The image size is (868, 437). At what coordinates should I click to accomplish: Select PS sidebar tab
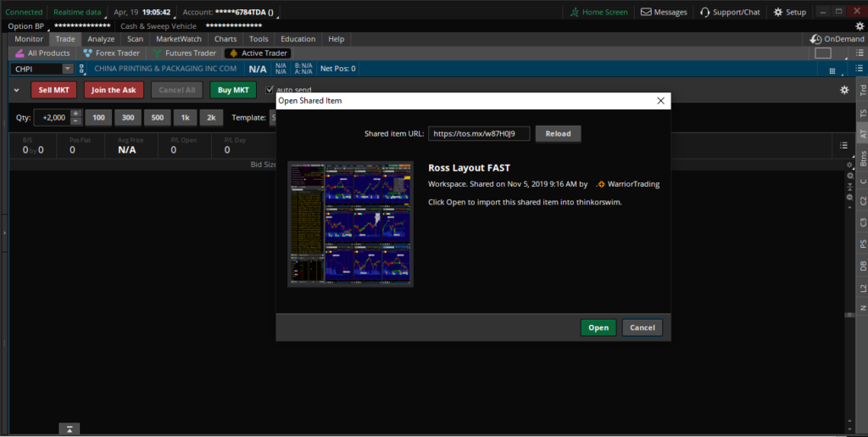coord(862,244)
